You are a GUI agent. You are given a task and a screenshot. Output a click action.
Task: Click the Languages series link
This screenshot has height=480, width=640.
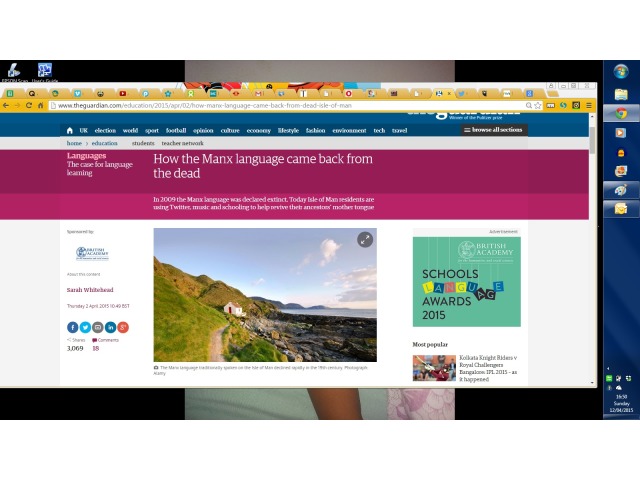87,156
